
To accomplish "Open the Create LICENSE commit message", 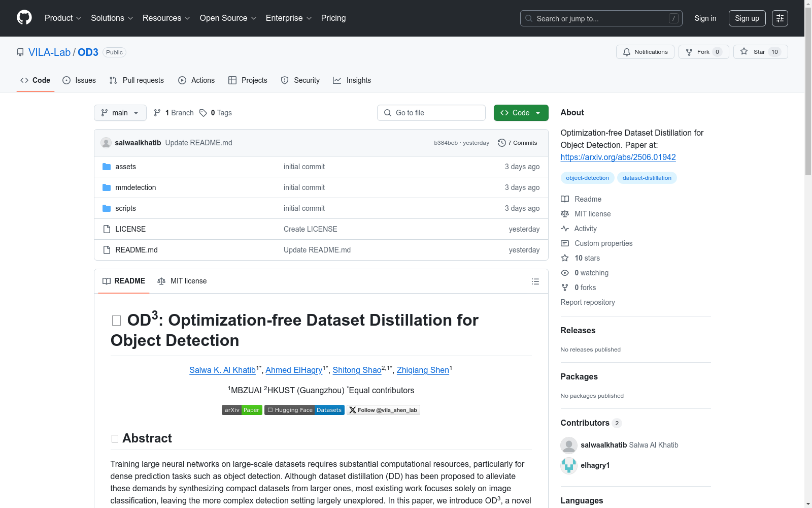I will (x=311, y=229).
